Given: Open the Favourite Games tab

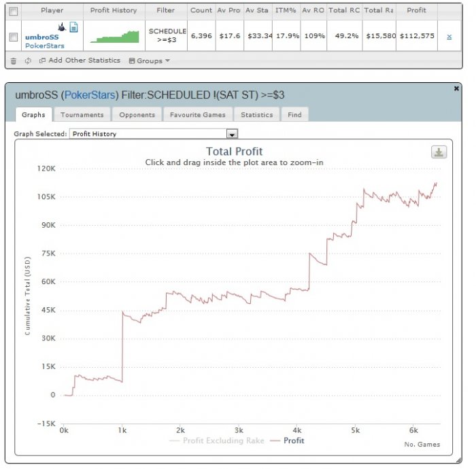Looking at the screenshot, I should [198, 115].
